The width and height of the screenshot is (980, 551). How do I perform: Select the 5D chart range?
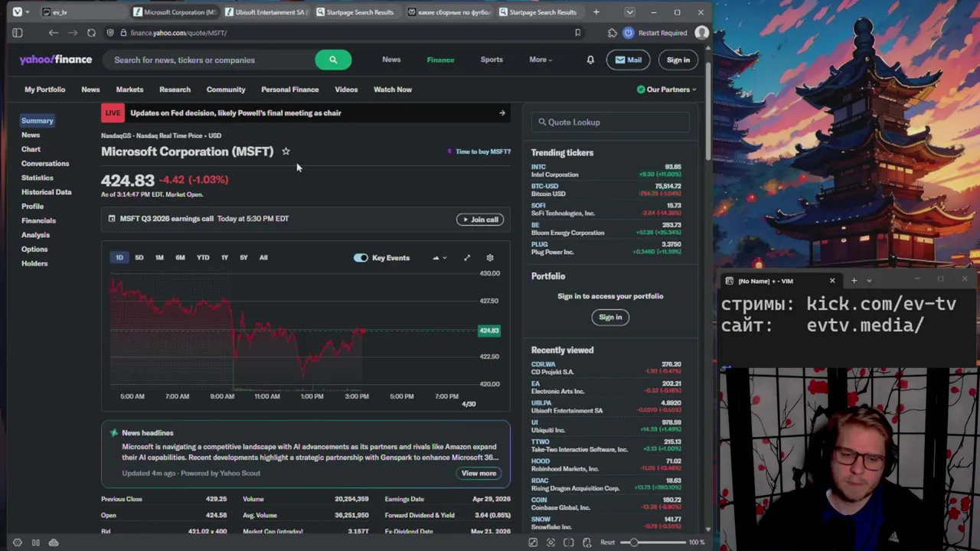coord(139,258)
